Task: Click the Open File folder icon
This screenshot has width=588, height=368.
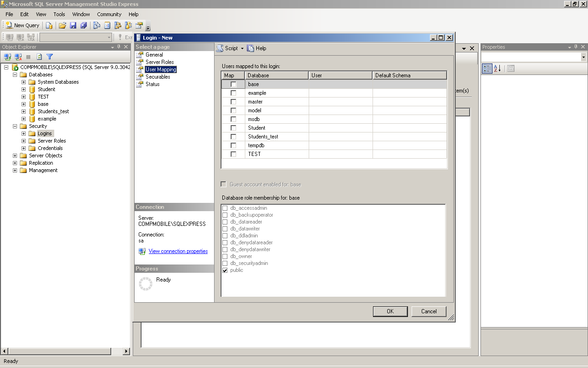Action: [x=62, y=25]
